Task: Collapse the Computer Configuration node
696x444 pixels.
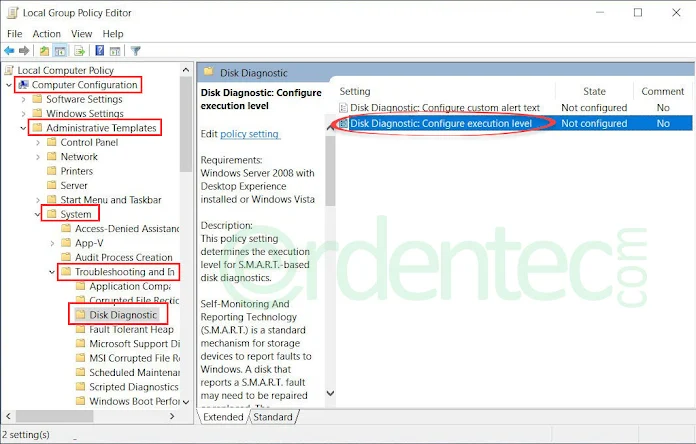Action: [x=9, y=84]
